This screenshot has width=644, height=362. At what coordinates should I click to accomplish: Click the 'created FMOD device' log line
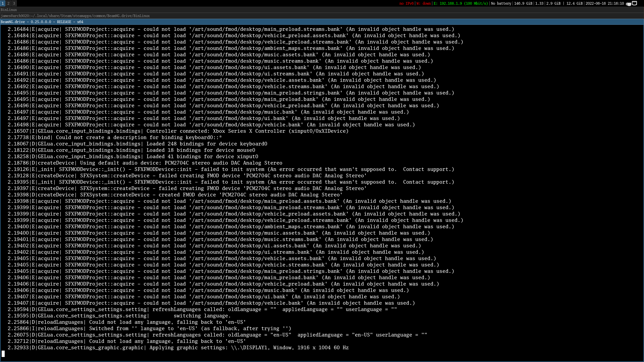[x=175, y=195]
